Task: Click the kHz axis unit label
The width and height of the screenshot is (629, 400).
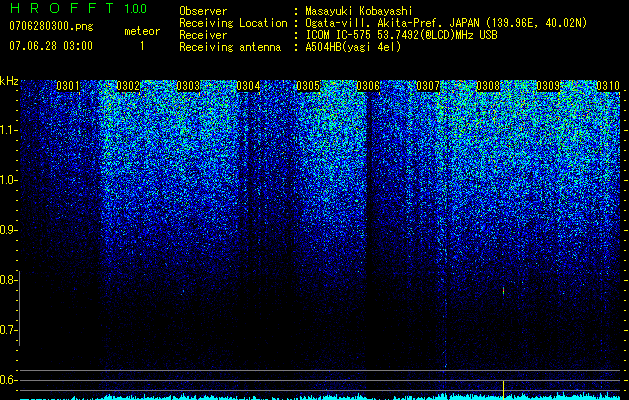Action: [9, 81]
